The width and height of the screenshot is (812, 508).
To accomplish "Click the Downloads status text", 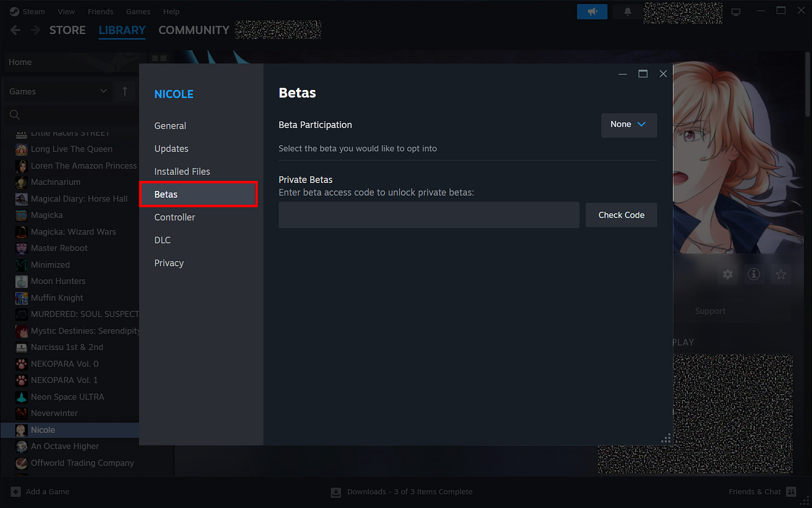I will pyautogui.click(x=410, y=492).
